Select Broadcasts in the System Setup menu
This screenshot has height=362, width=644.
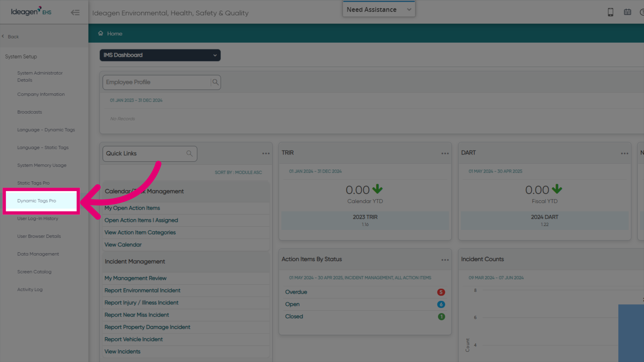coord(30,112)
